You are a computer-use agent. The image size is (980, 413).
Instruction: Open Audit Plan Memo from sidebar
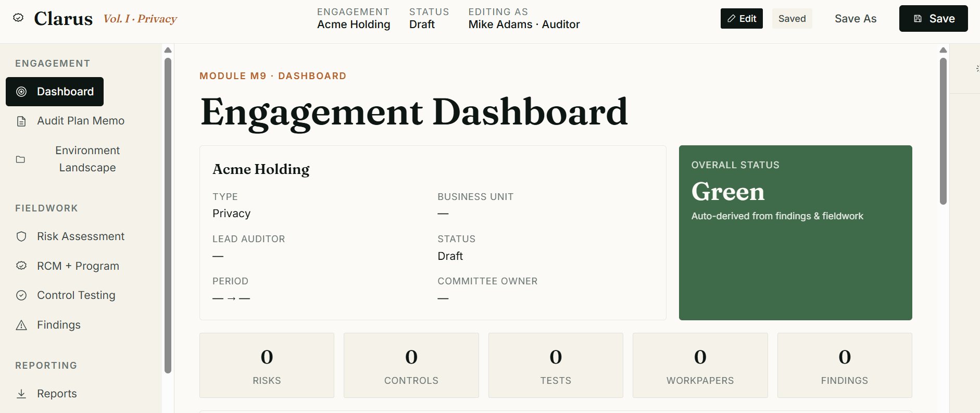(x=81, y=121)
